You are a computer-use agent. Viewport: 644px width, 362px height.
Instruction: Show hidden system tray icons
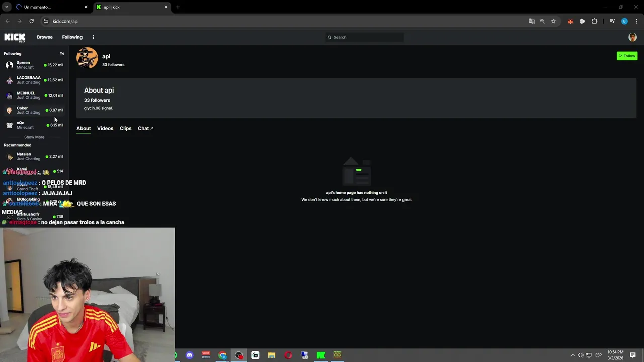572,355
